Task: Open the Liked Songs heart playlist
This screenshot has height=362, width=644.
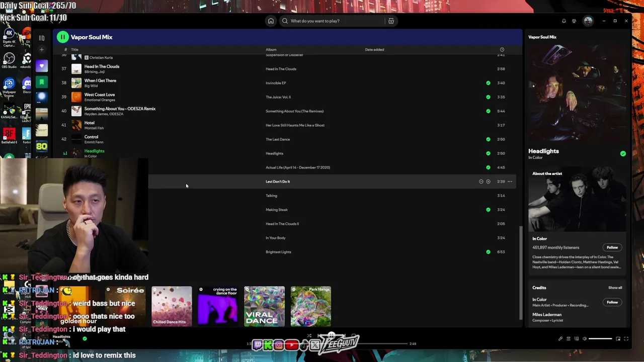Action: [x=42, y=66]
